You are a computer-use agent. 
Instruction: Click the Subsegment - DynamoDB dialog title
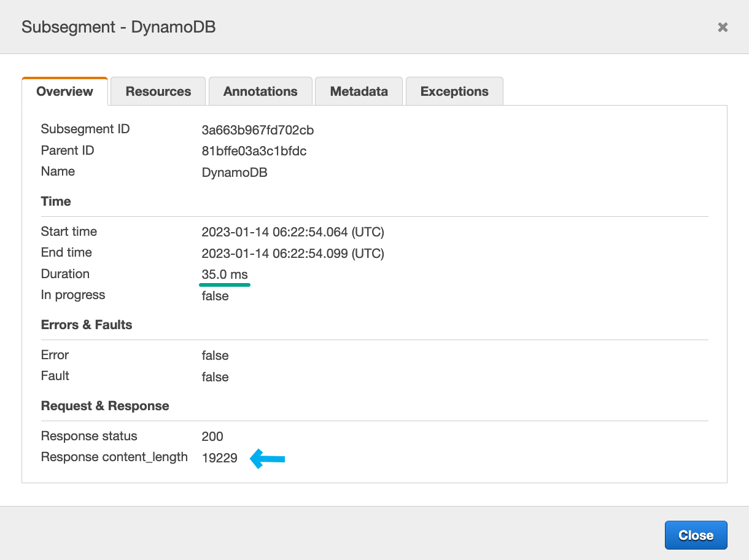click(118, 27)
